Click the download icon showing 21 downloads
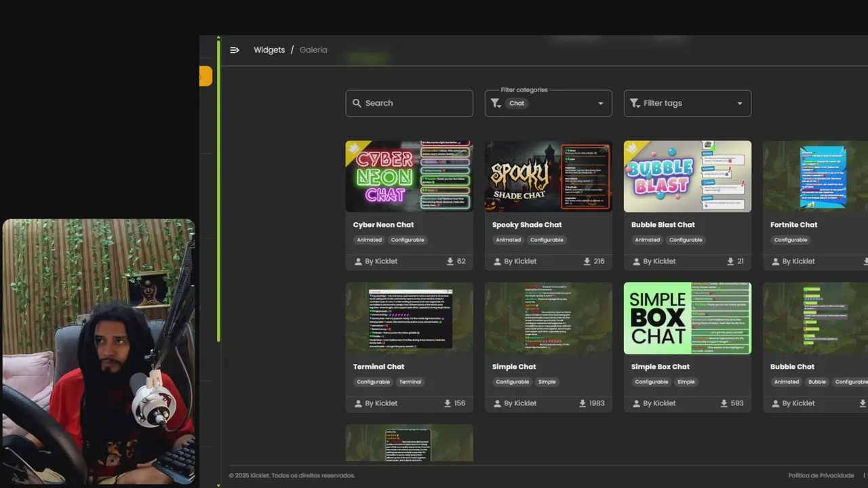Viewport: 868px width, 488px height. (730, 261)
